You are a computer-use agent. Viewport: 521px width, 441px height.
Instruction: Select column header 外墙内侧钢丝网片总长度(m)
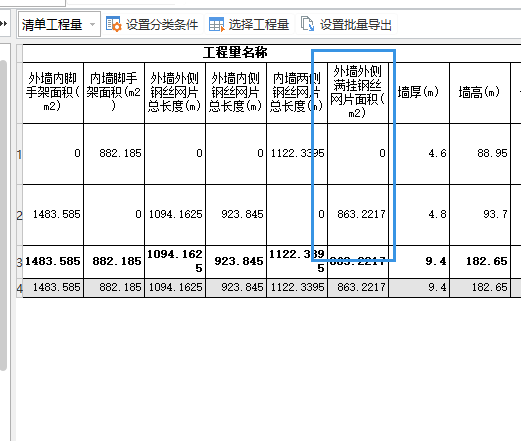point(236,93)
